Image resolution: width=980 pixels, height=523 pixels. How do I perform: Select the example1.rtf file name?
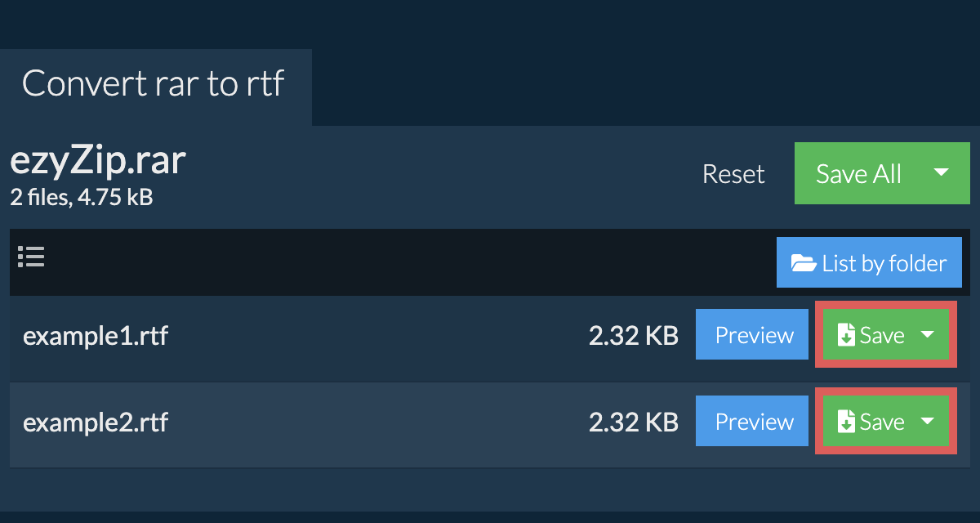pyautogui.click(x=96, y=335)
